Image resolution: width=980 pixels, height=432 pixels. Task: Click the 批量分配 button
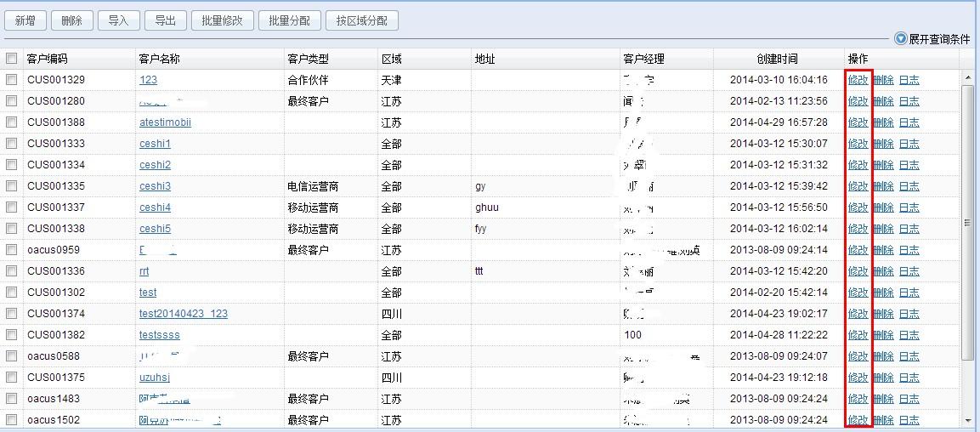pos(289,20)
